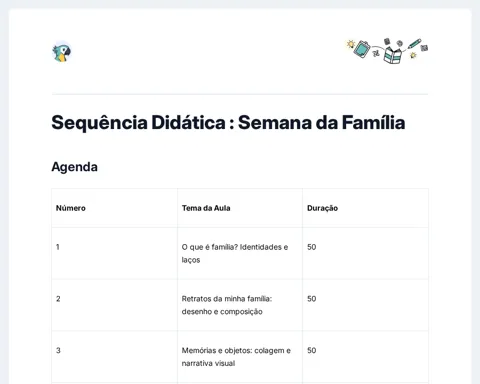Viewport: 480px width, 384px height.
Task: Select lesson 'Memórias e objetos' cell
Action: coord(236,357)
